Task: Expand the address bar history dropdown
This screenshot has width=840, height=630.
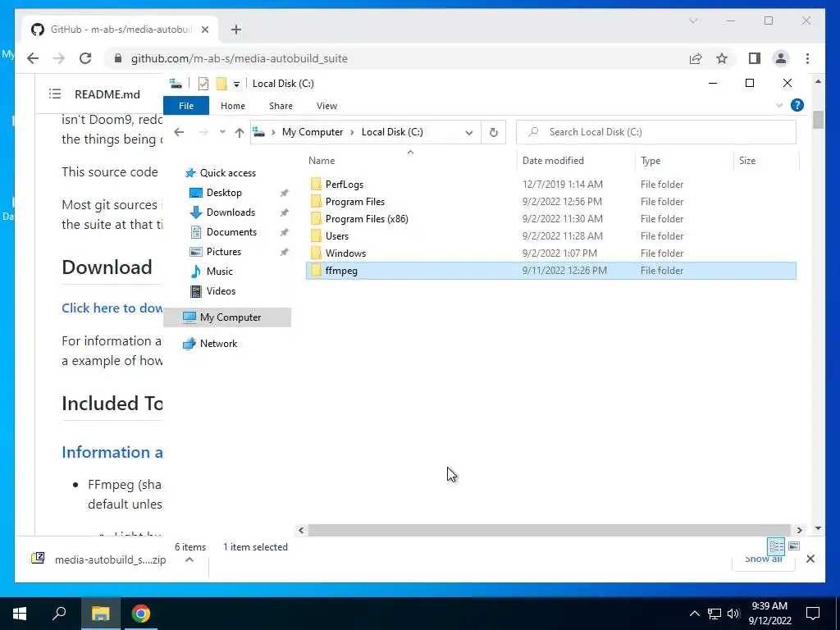Action: tap(468, 132)
